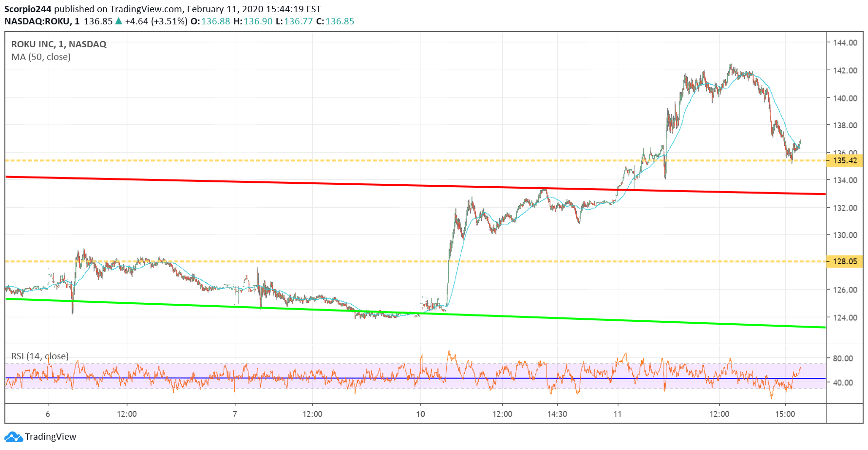This screenshot has width=868, height=450.
Task: Click the 130.00 price axis label
Action: coord(845,235)
